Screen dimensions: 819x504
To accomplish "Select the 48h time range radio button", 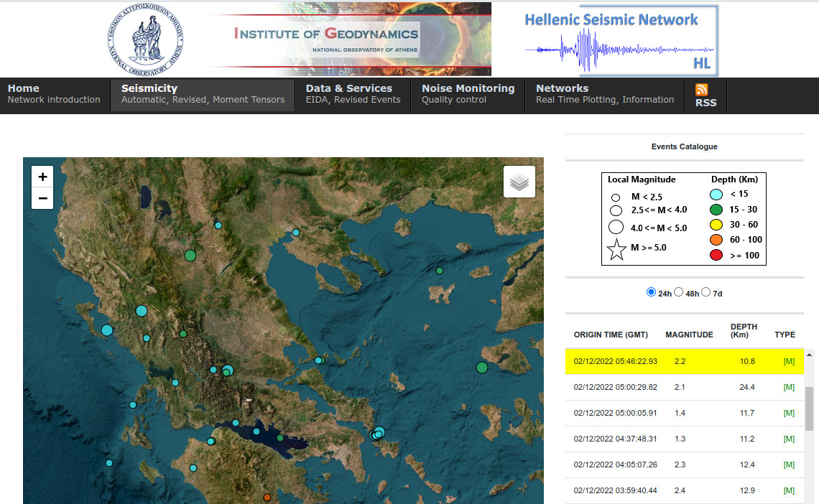I will [679, 292].
